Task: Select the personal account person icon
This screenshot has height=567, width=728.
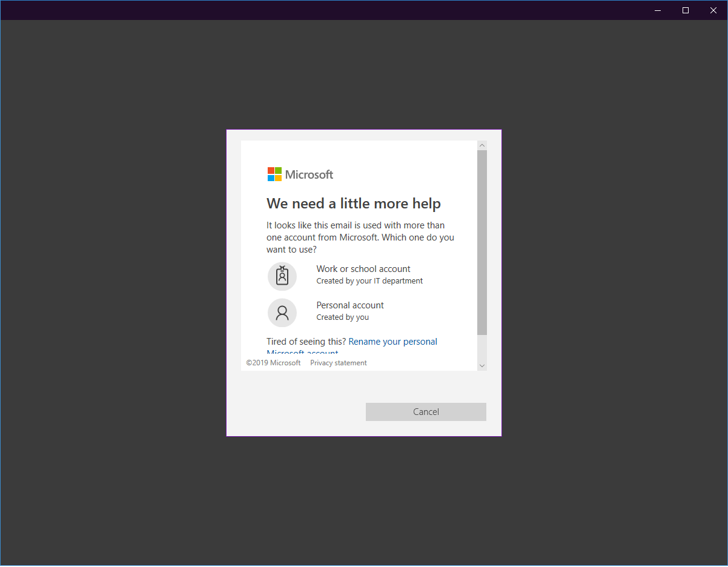Action: coord(282,313)
